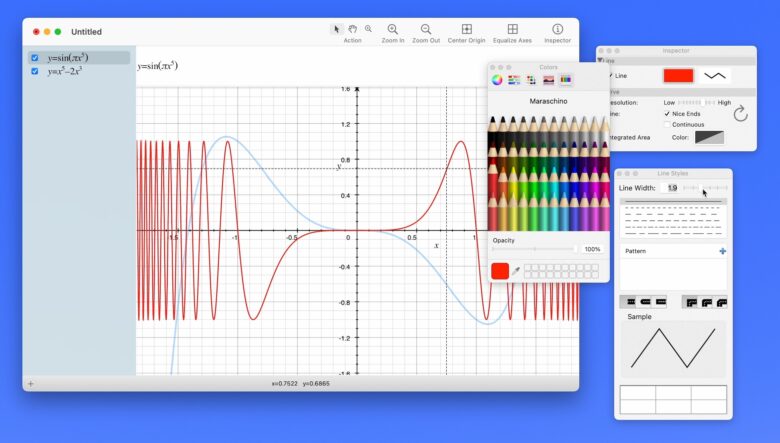
Task: Select the y=x⁵−2x³ row in sidebar
Action: pyautogui.click(x=80, y=71)
